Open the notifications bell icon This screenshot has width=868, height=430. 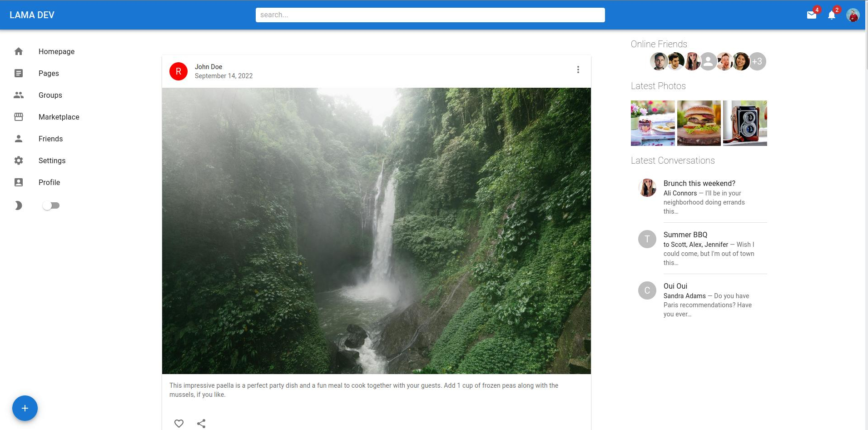(x=832, y=15)
